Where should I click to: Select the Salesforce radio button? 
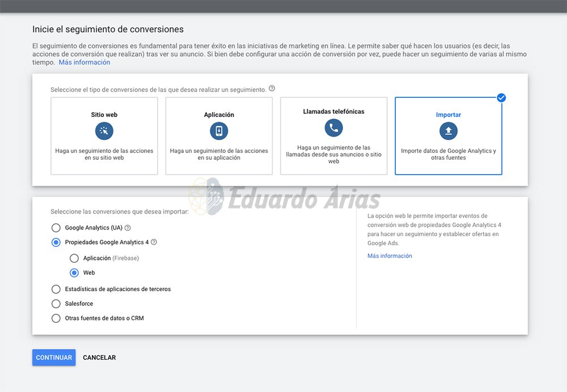(56, 304)
